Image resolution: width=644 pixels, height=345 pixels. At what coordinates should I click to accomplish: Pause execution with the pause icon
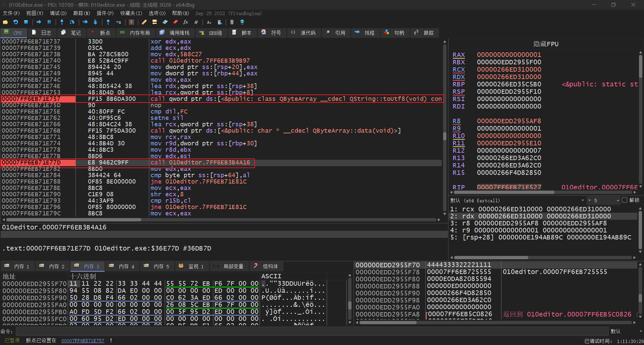coord(49,22)
